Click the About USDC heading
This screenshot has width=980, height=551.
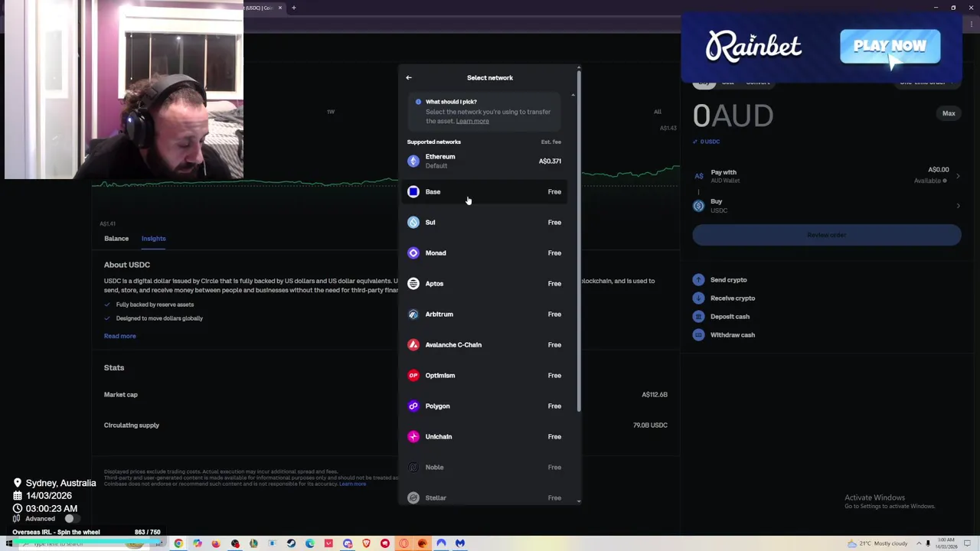(127, 265)
